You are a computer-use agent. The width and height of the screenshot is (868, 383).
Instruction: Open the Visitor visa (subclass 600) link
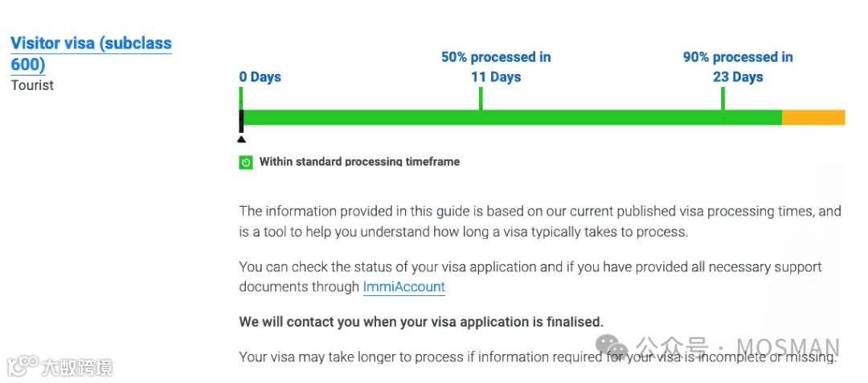(x=92, y=54)
